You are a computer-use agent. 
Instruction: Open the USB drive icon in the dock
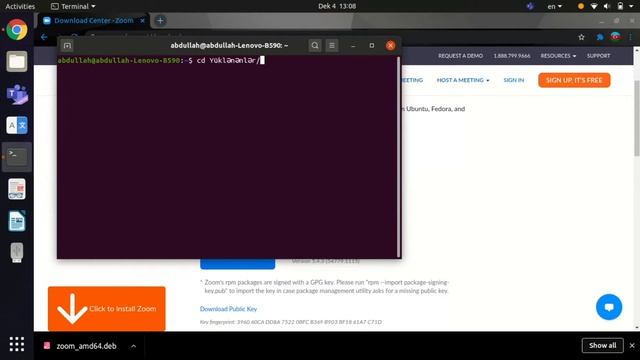[x=17, y=253]
